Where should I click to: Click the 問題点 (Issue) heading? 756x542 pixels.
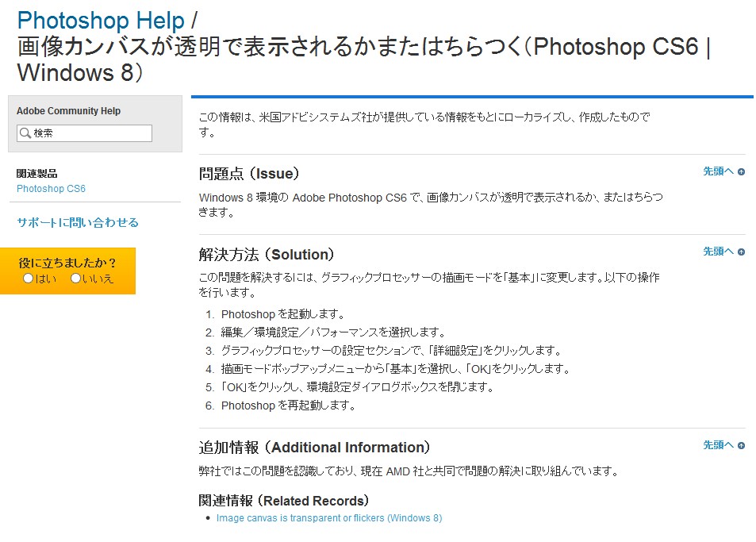[249, 174]
